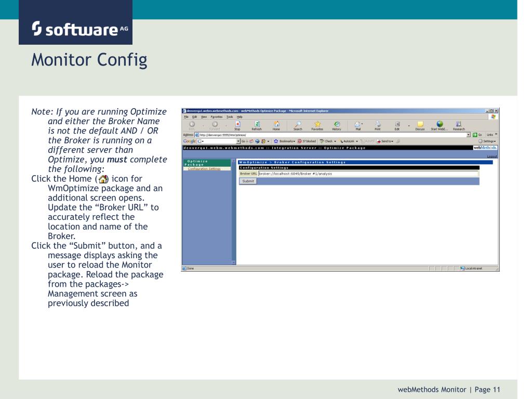Click the 'webMethods Monitor | Page 11' footer
Viewport: 532px width, 399px height.
pos(449,390)
